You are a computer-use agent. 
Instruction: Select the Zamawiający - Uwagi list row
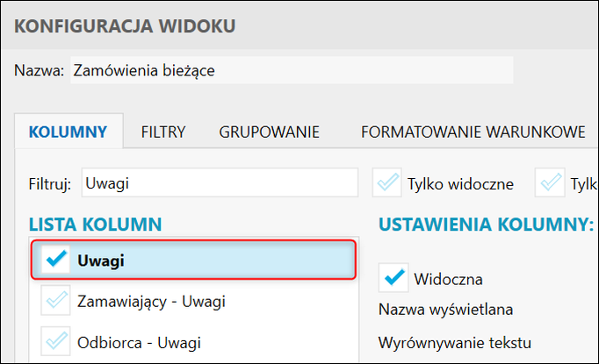click(x=151, y=302)
